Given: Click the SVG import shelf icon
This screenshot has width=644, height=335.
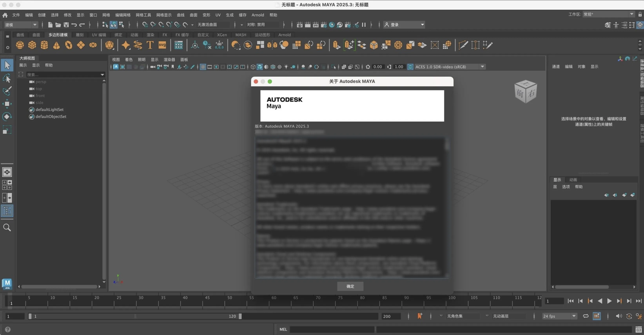Looking at the screenshot, I should point(162,45).
